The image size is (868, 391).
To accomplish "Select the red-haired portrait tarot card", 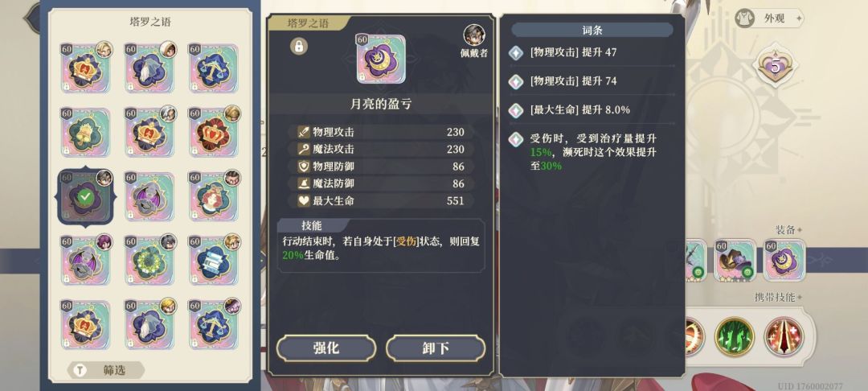I will click(214, 196).
